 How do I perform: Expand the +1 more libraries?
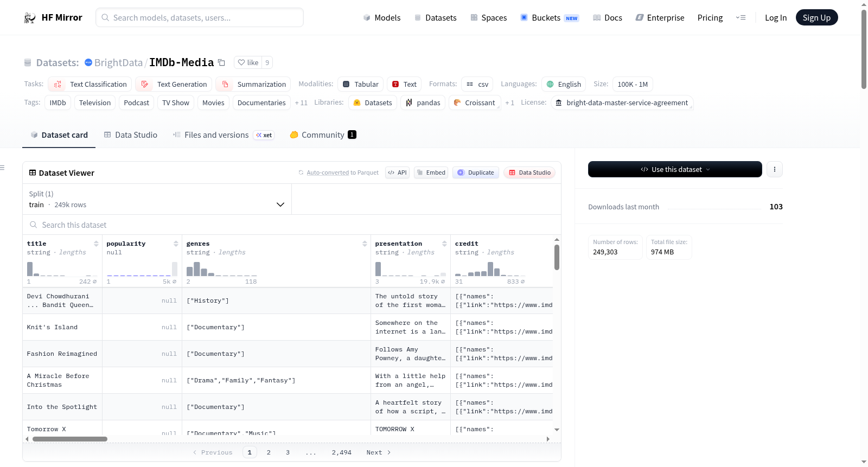[509, 103]
